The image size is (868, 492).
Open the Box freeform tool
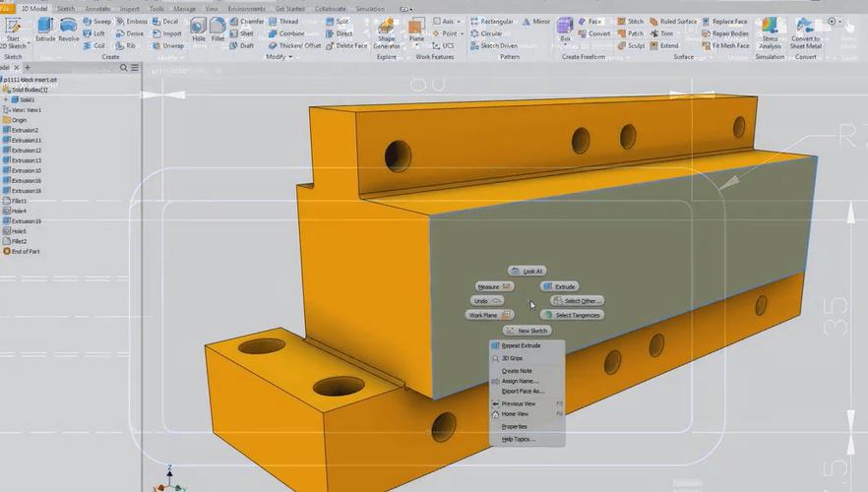pos(565,30)
